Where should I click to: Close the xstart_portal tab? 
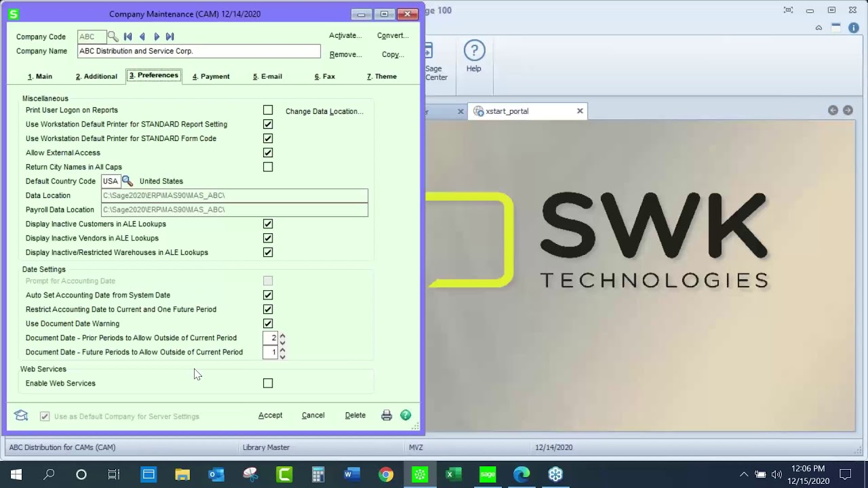click(580, 111)
